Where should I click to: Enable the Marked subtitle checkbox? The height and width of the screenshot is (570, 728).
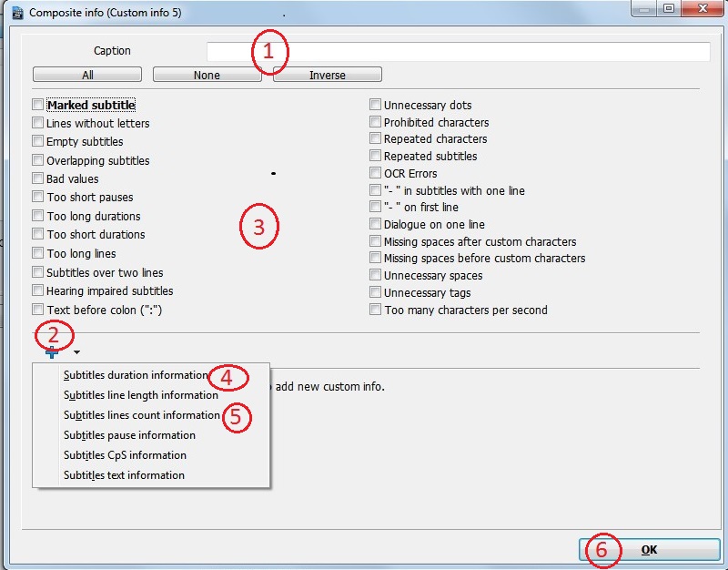38,105
